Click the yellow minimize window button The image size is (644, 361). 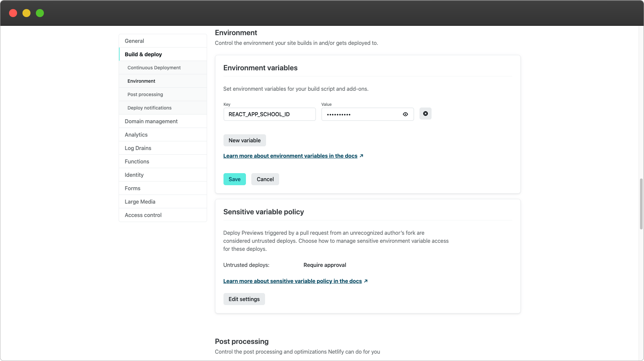26,13
